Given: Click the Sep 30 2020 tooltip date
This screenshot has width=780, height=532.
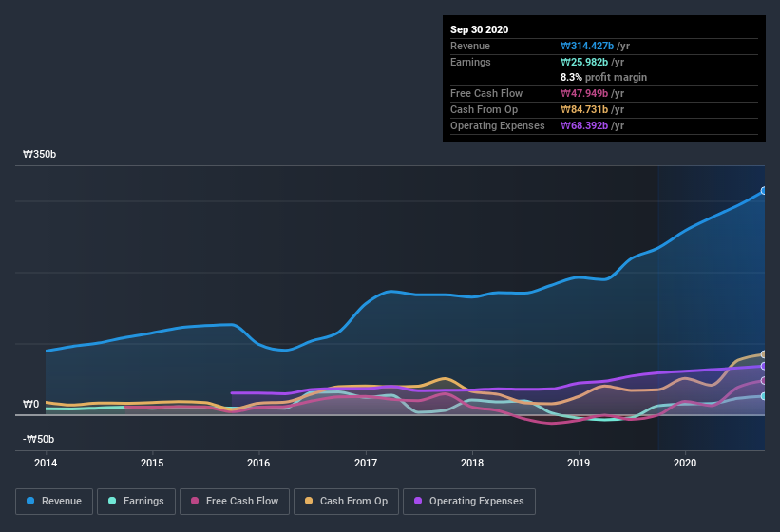Looking at the screenshot, I should pos(480,29).
